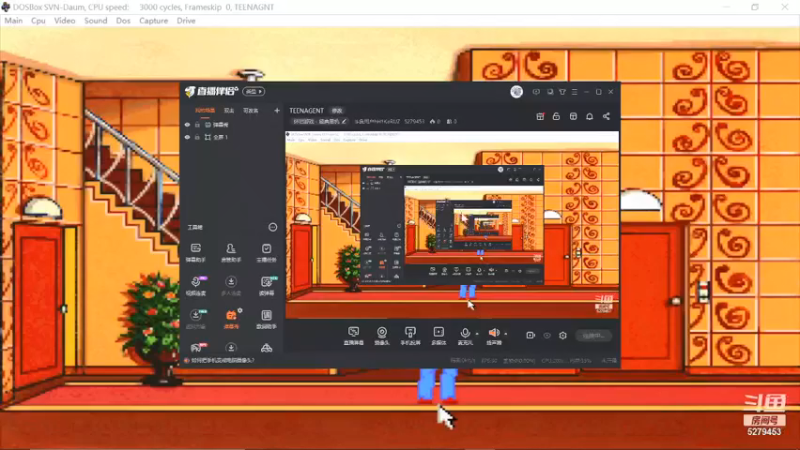Open the person-shaped assistant tool
The image size is (800, 450).
(231, 253)
